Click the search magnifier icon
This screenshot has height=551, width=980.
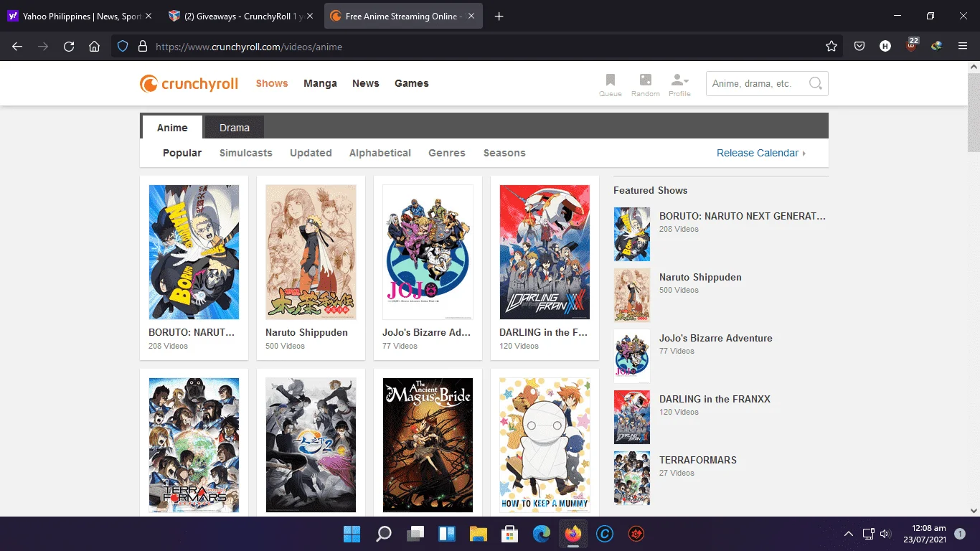click(x=815, y=83)
